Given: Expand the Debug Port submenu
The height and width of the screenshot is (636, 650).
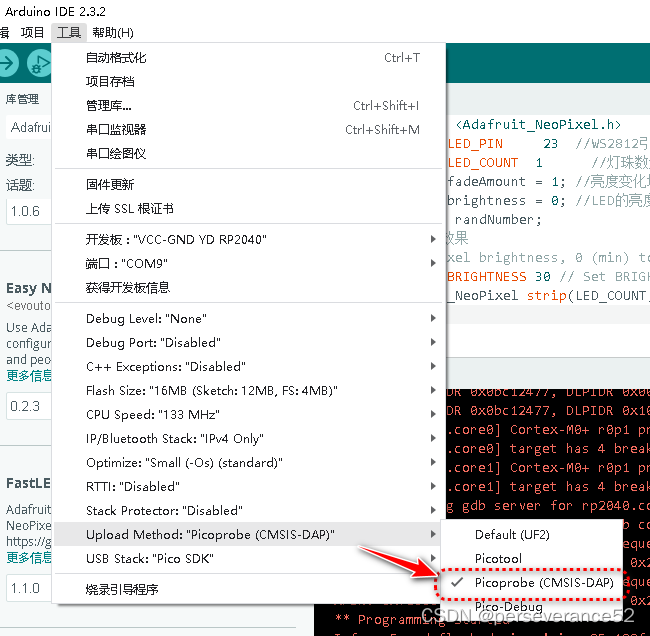Looking at the screenshot, I should tap(250, 343).
